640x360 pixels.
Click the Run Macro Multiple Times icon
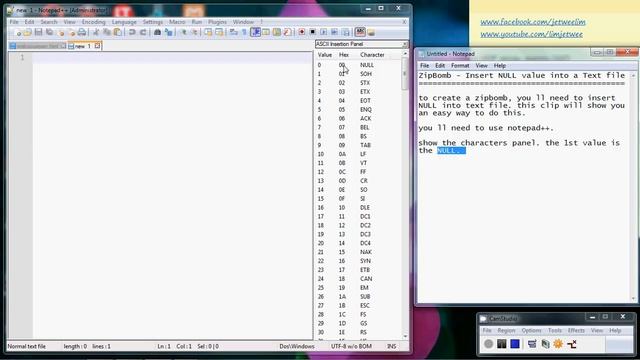[x=334, y=32]
